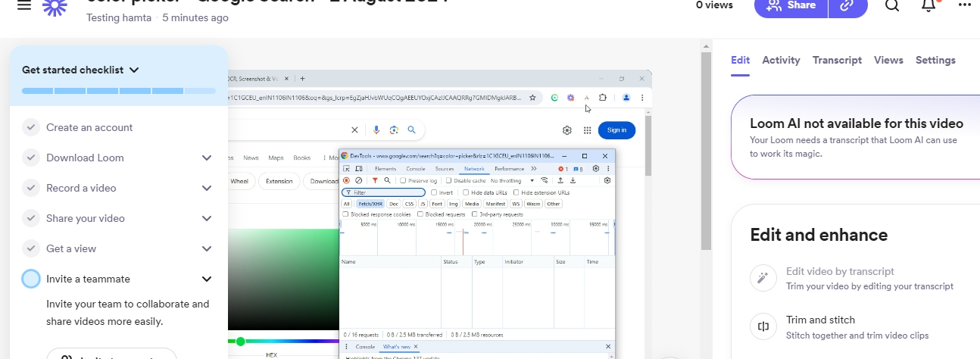Image resolution: width=980 pixels, height=359 pixels.
Task: Collapse the Get started checklist chevron
Action: point(134,70)
